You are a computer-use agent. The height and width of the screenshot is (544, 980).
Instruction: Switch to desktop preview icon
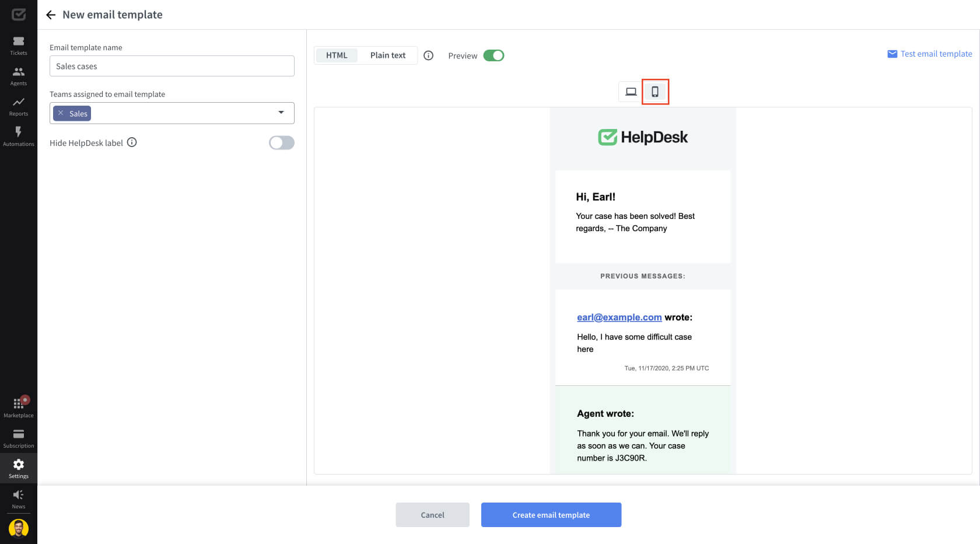tap(631, 92)
